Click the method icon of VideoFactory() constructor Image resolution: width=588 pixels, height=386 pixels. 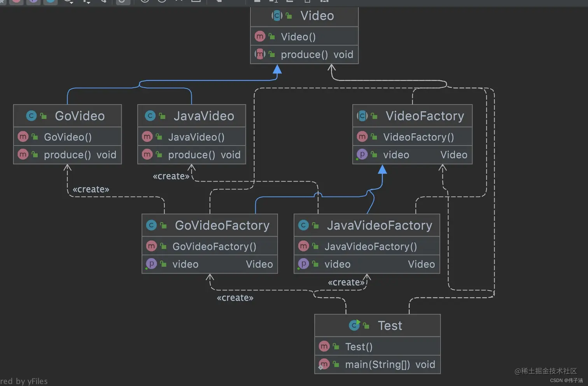coord(362,136)
